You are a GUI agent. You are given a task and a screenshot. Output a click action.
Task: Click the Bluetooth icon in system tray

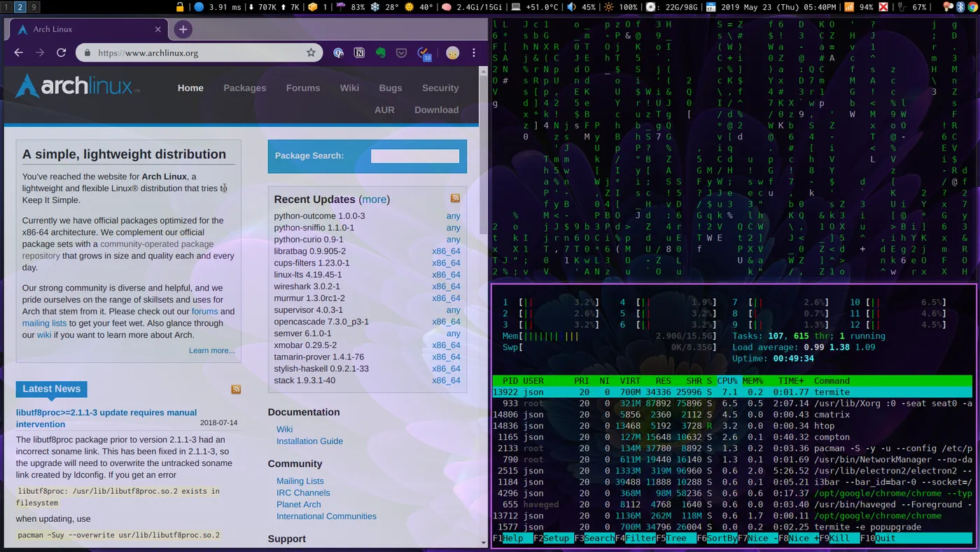click(960, 7)
